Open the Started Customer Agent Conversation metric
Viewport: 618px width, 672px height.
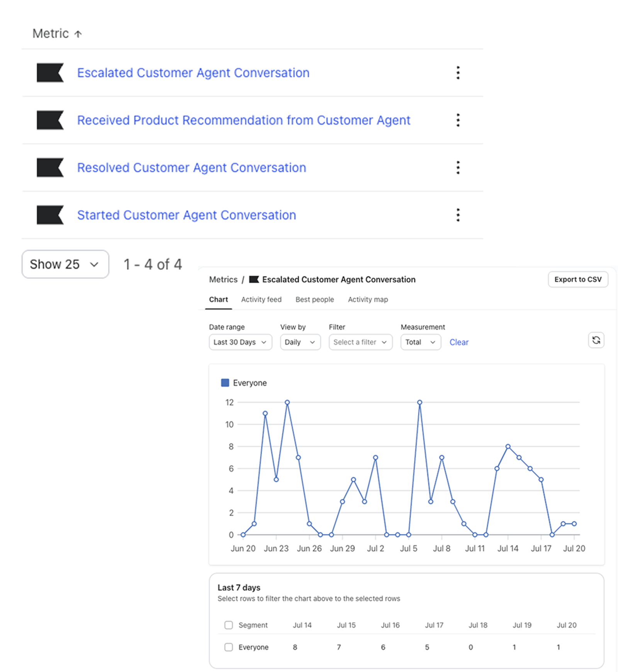pyautogui.click(x=187, y=215)
